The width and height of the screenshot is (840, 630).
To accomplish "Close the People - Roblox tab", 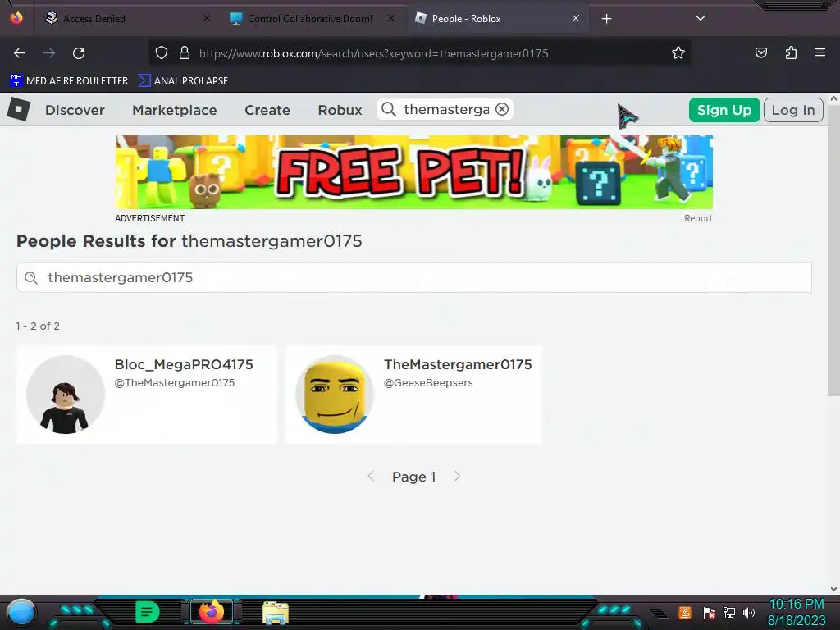I will [x=576, y=18].
